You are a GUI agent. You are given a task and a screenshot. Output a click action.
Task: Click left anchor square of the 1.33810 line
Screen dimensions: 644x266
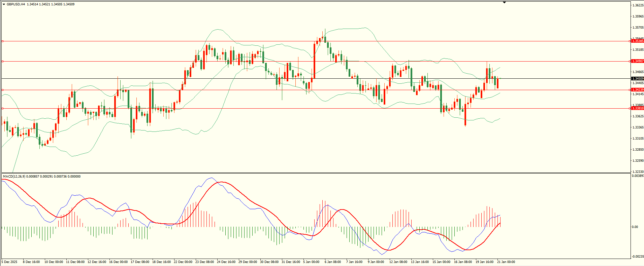[2, 108]
